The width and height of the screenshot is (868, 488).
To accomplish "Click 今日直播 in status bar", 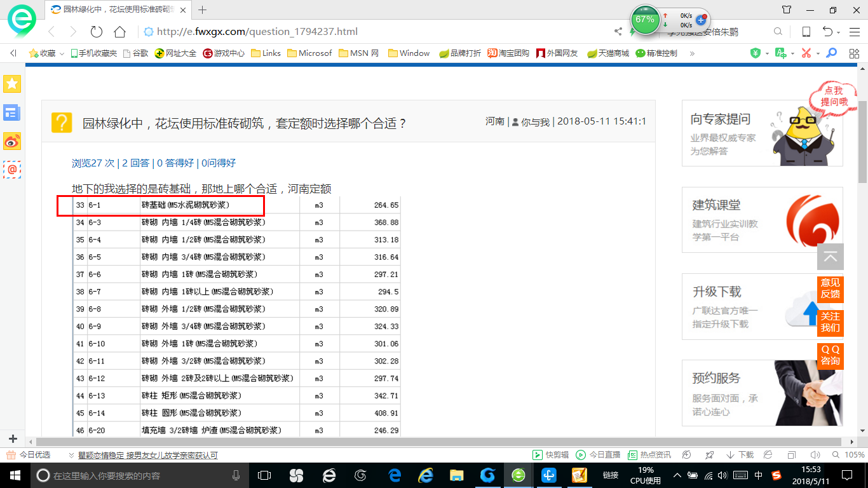I will tap(599, 455).
